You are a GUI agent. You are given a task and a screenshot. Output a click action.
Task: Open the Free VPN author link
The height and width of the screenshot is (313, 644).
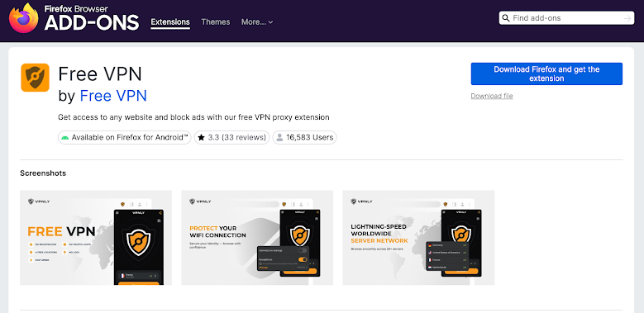(x=113, y=96)
